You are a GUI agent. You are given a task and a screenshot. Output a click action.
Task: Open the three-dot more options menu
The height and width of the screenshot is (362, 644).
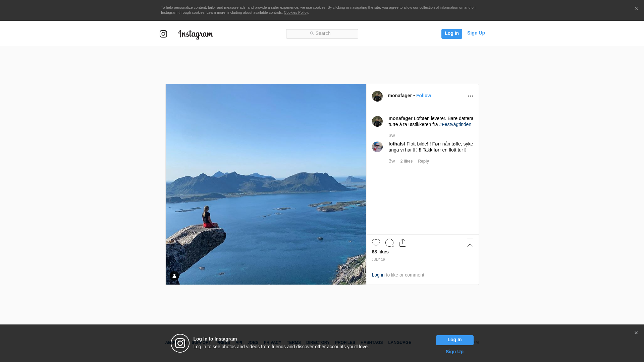coord(470,96)
